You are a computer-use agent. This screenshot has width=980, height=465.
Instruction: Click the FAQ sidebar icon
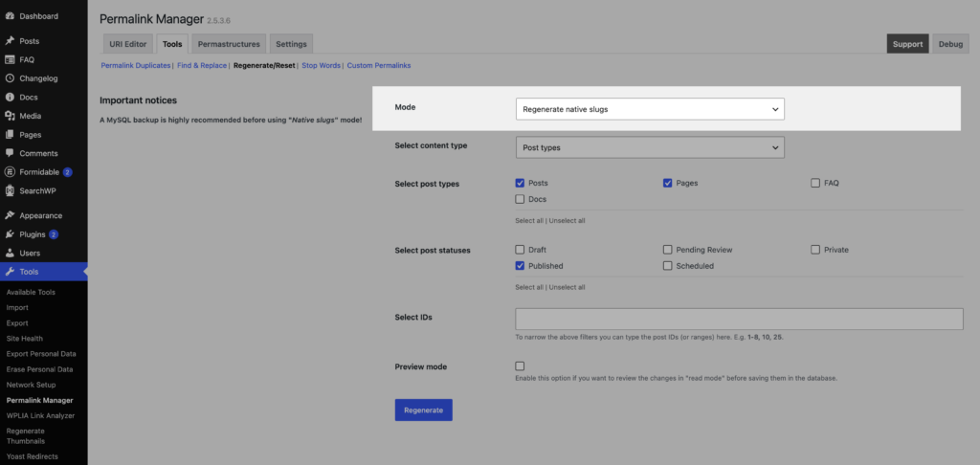pos(10,60)
